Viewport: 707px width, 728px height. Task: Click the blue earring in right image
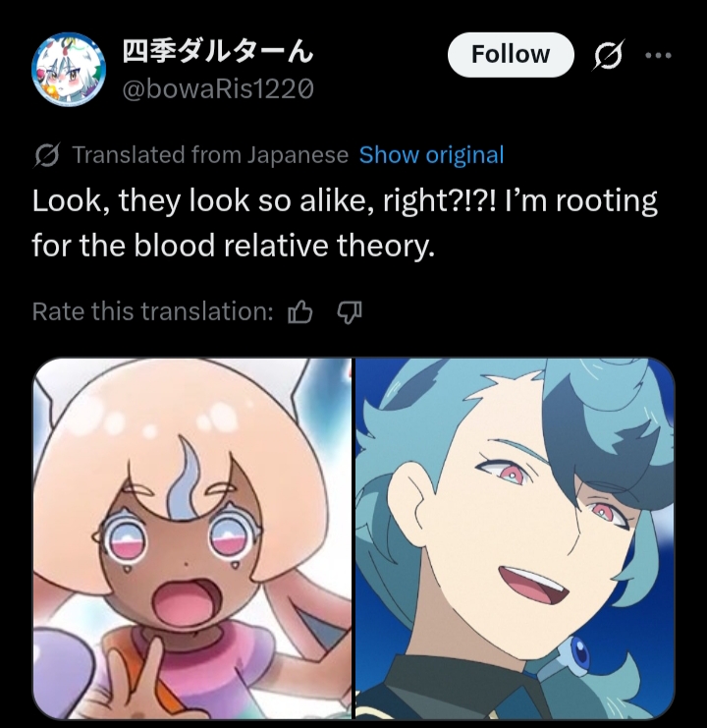(x=580, y=652)
